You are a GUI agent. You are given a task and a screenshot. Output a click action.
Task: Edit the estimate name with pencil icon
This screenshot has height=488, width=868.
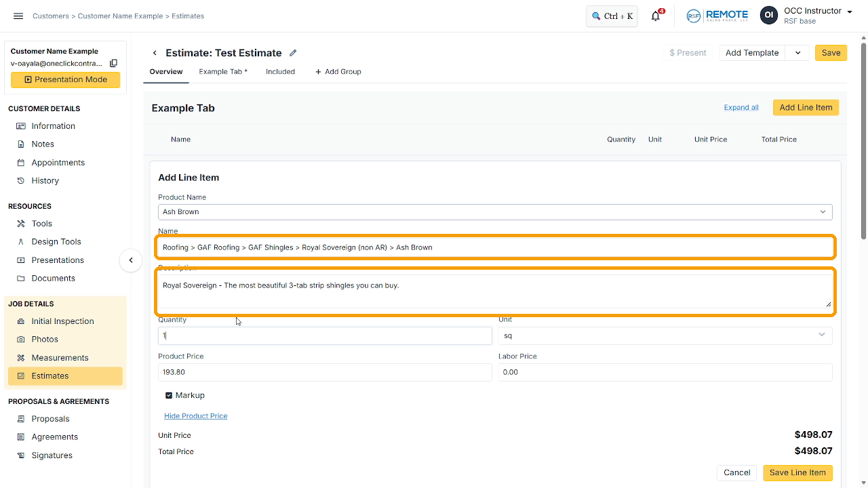point(293,53)
